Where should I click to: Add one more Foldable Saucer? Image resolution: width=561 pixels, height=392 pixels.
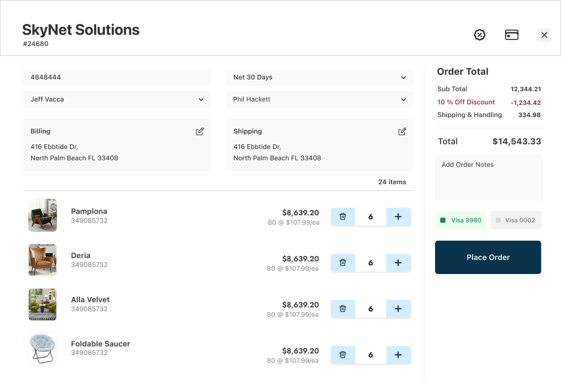[x=398, y=355]
